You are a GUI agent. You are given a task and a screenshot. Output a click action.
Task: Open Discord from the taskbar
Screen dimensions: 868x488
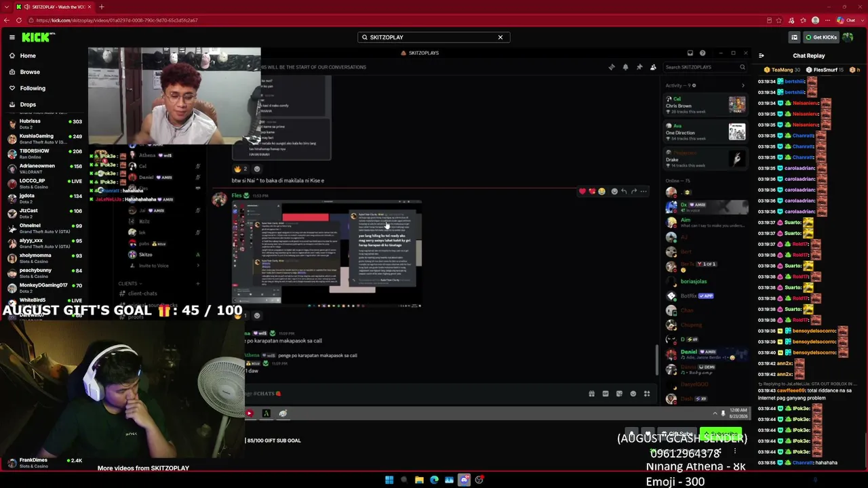click(465, 480)
